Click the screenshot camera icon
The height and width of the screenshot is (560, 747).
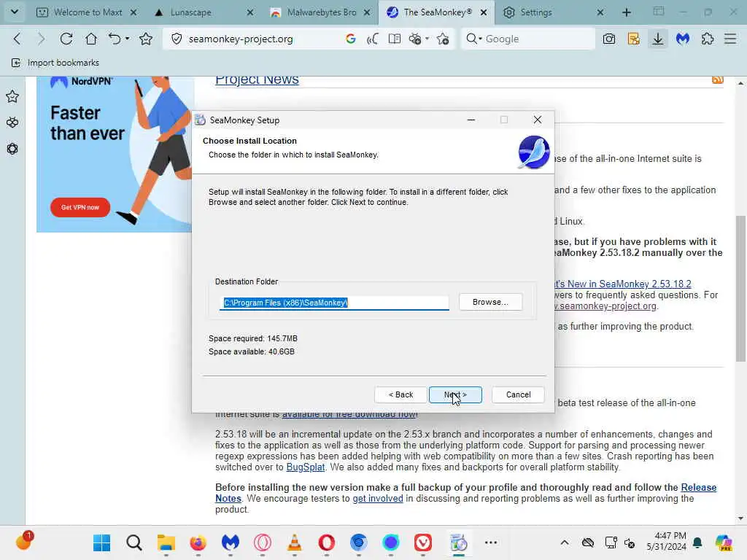[609, 39]
